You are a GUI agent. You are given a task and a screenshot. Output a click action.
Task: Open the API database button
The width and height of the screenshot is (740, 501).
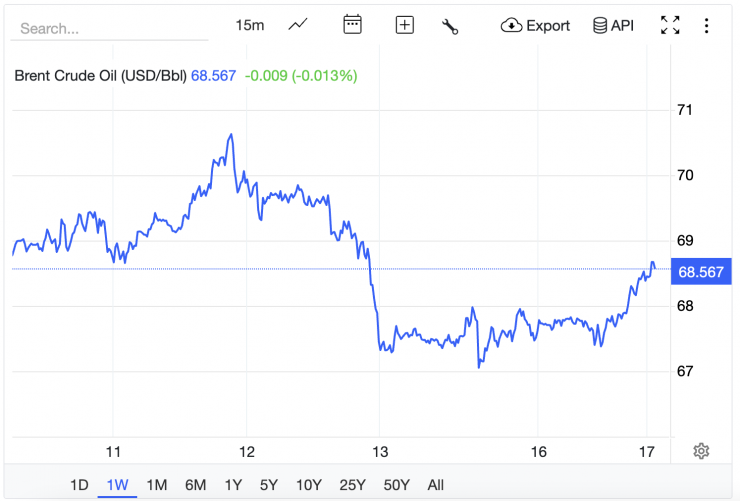point(613,25)
